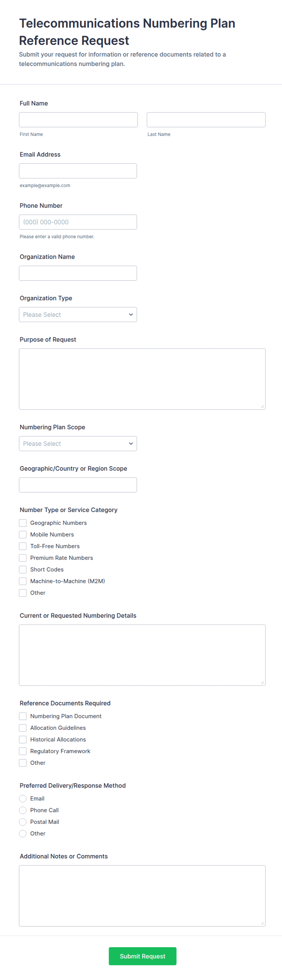The image size is (282, 980).
Task: Click the Last Name input field
Action: tap(206, 120)
